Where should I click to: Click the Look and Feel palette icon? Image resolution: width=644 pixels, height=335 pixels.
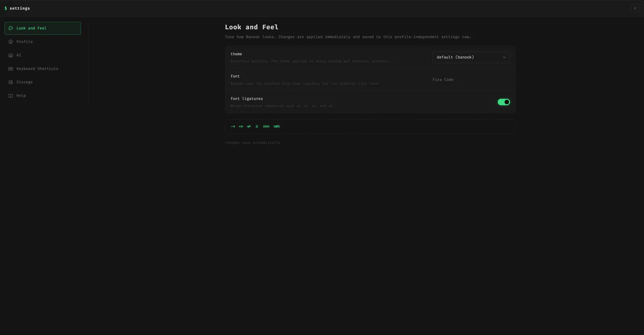pyautogui.click(x=10, y=28)
